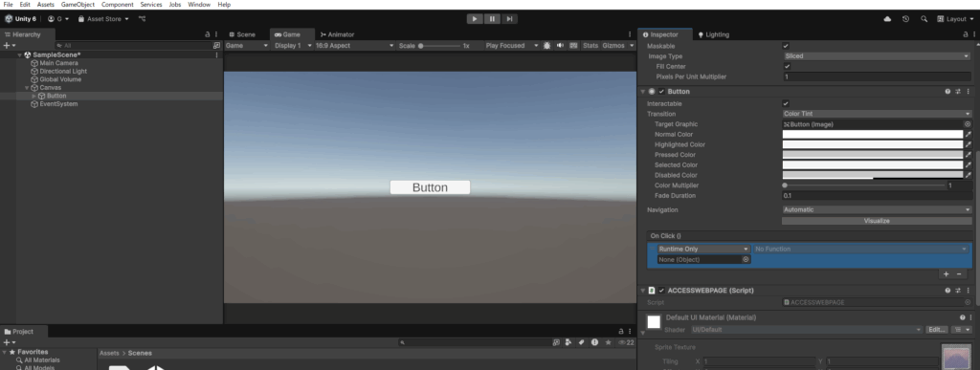Open the Navigation Automatic dropdown
980x370 pixels.
(x=877, y=210)
